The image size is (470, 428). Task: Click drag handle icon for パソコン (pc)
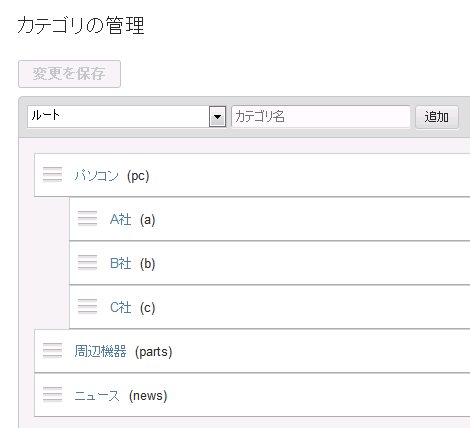pos(52,175)
